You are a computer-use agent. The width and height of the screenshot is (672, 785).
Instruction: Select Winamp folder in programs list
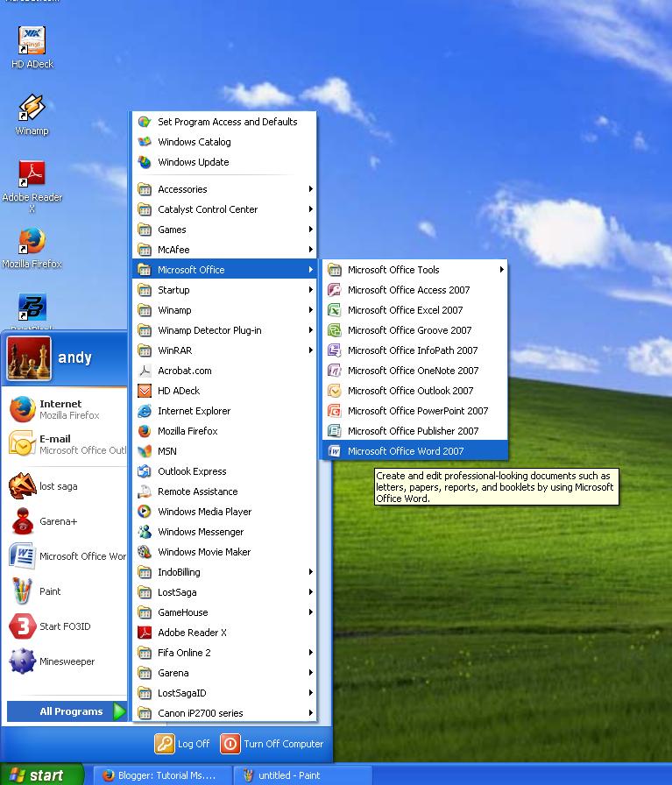[224, 310]
